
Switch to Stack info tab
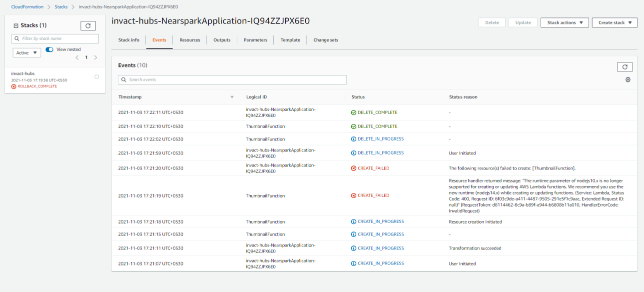pos(129,40)
